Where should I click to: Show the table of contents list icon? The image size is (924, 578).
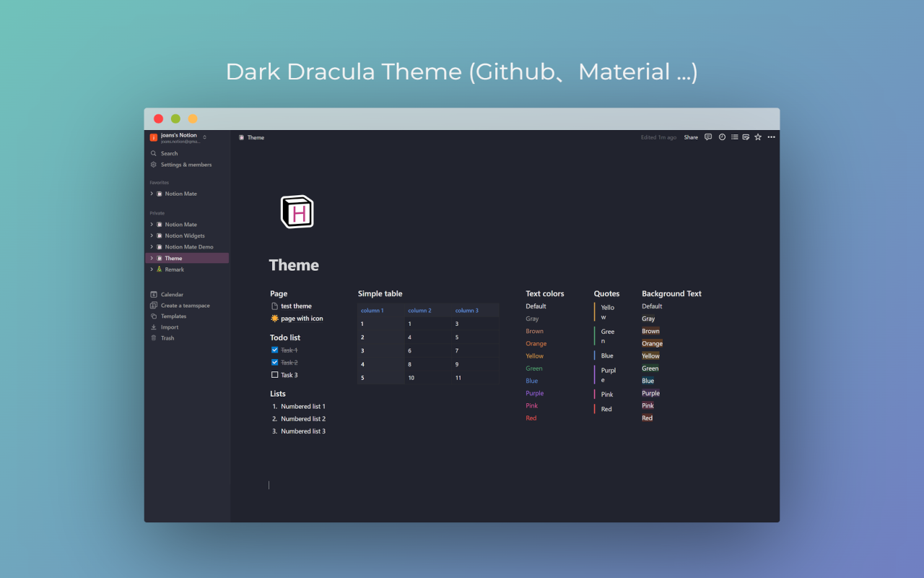click(x=735, y=137)
